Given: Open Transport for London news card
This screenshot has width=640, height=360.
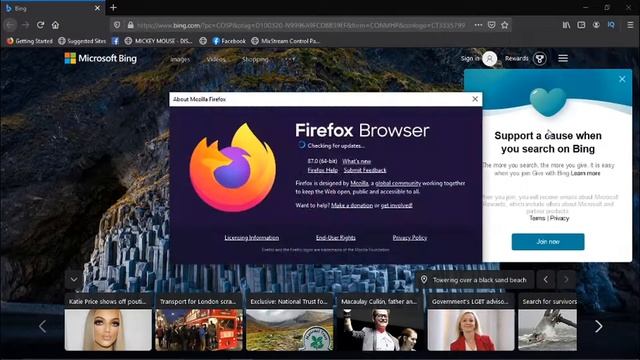Looking at the screenshot, I should coord(199,322).
